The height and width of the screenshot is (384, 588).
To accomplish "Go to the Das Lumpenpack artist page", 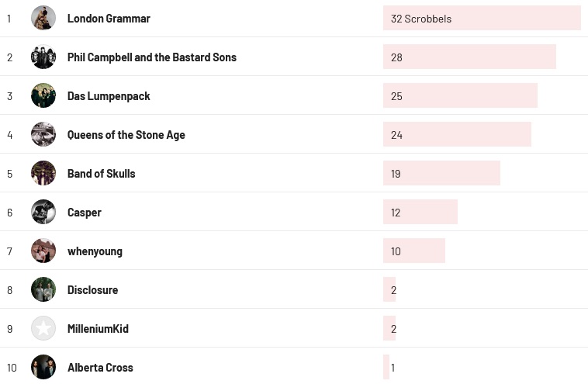I will pyautogui.click(x=109, y=96).
